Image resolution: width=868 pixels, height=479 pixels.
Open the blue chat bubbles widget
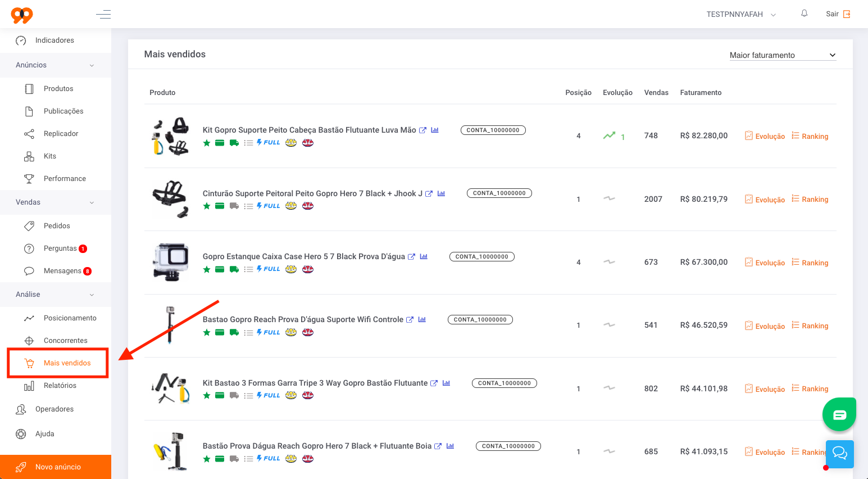pos(840,453)
